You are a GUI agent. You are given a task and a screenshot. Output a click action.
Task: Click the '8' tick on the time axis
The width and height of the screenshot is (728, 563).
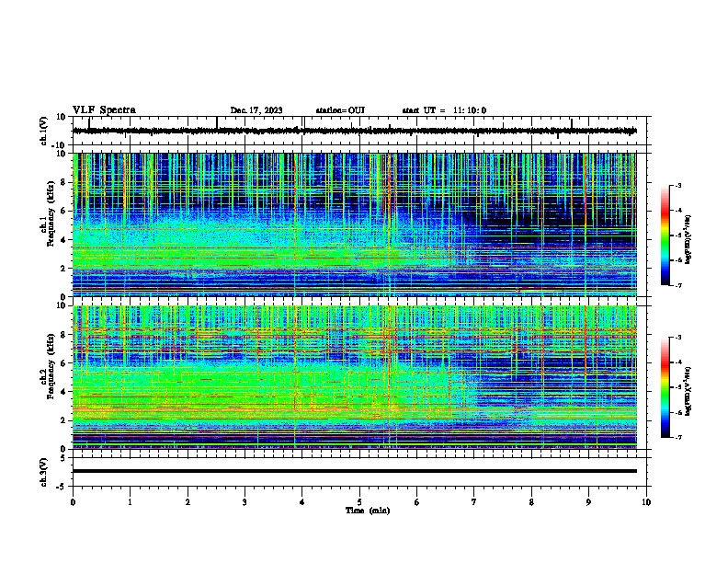click(531, 502)
